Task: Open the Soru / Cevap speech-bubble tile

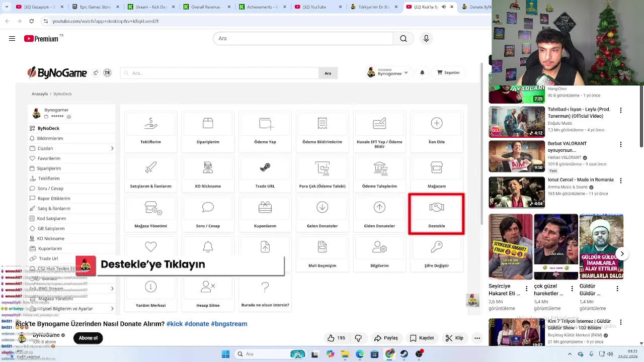Action: (x=208, y=214)
